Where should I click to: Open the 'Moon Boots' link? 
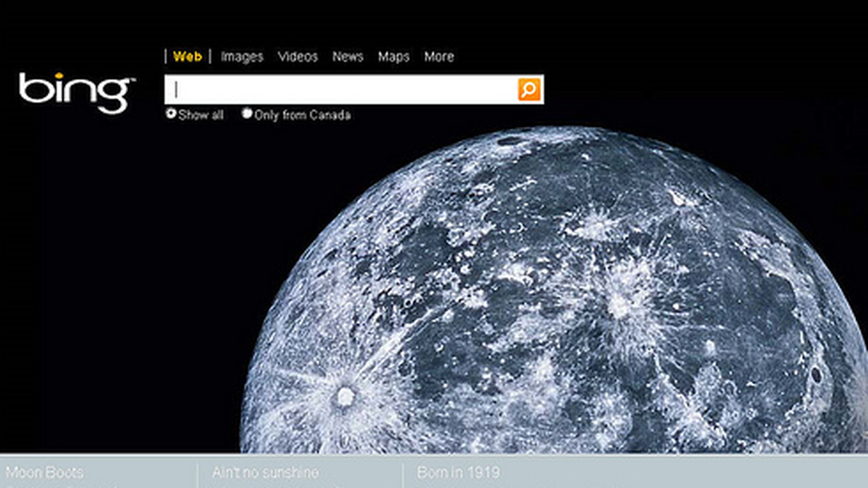point(45,473)
